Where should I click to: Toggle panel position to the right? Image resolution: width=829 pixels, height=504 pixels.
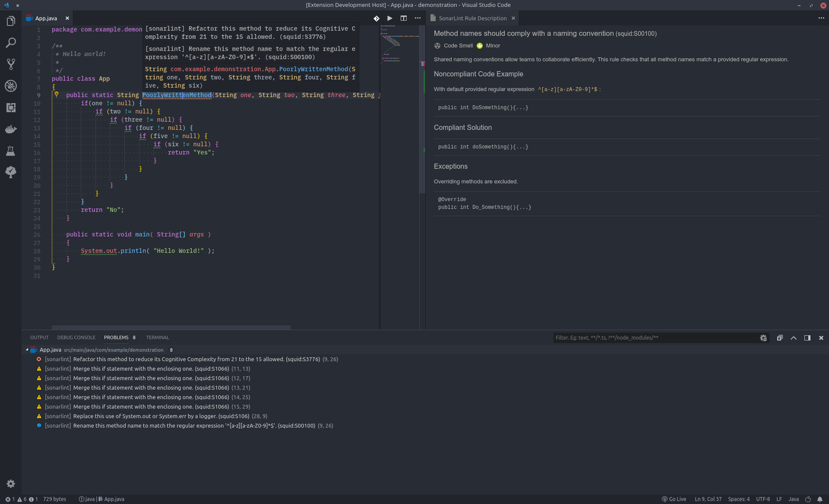click(807, 338)
